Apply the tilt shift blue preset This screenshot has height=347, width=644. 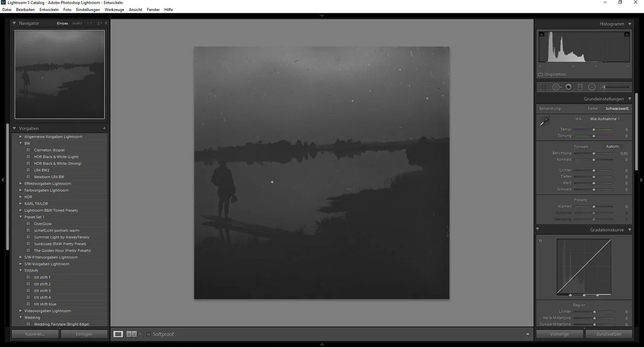45,304
